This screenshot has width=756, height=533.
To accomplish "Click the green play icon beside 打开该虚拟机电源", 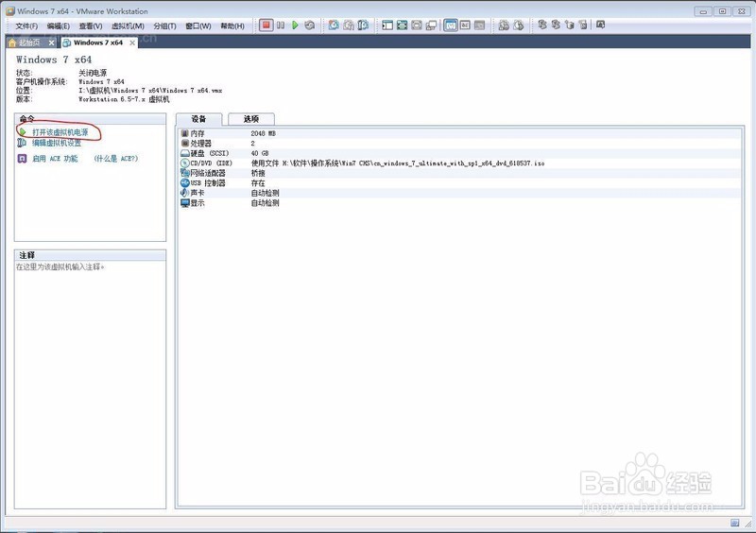I will click(x=22, y=131).
